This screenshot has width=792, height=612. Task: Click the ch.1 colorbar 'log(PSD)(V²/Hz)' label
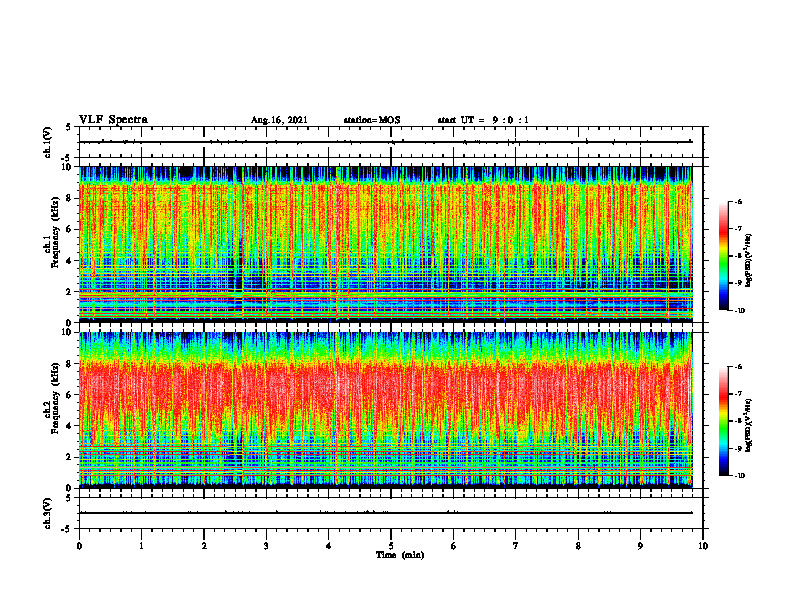(x=749, y=261)
